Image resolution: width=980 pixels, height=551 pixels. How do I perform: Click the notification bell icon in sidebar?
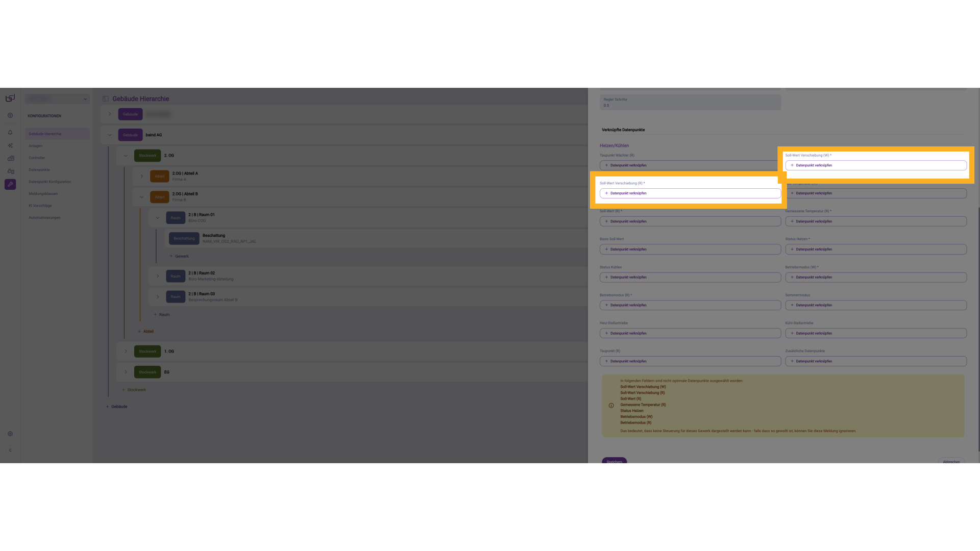point(10,133)
